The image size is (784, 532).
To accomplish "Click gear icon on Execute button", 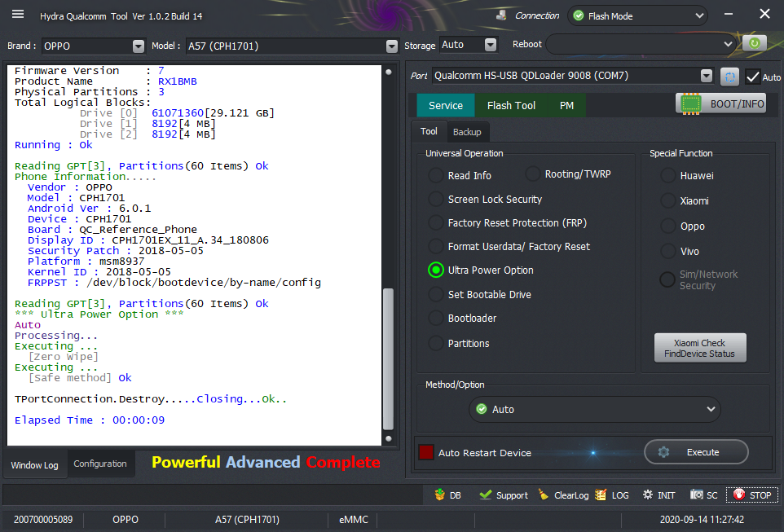I will pos(663,452).
